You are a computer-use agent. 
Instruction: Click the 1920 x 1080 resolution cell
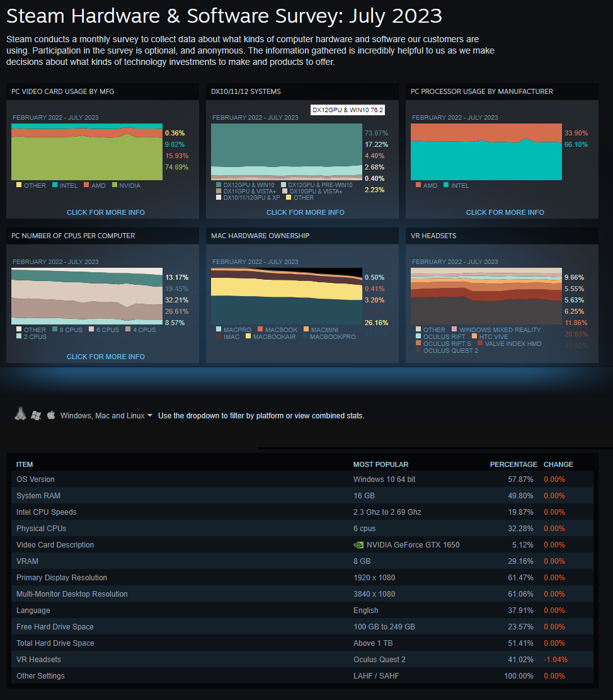pos(374,578)
